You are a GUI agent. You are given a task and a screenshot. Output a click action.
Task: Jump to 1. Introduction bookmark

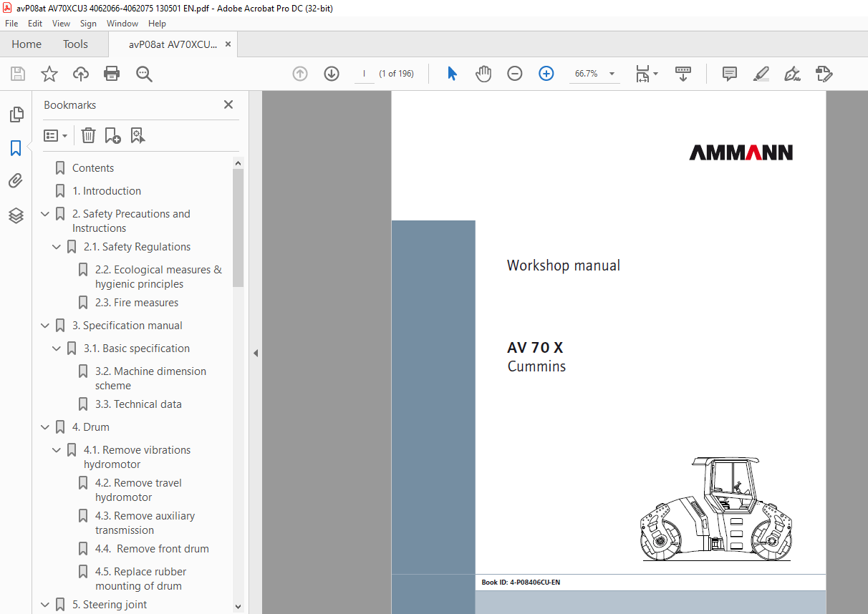tap(107, 191)
